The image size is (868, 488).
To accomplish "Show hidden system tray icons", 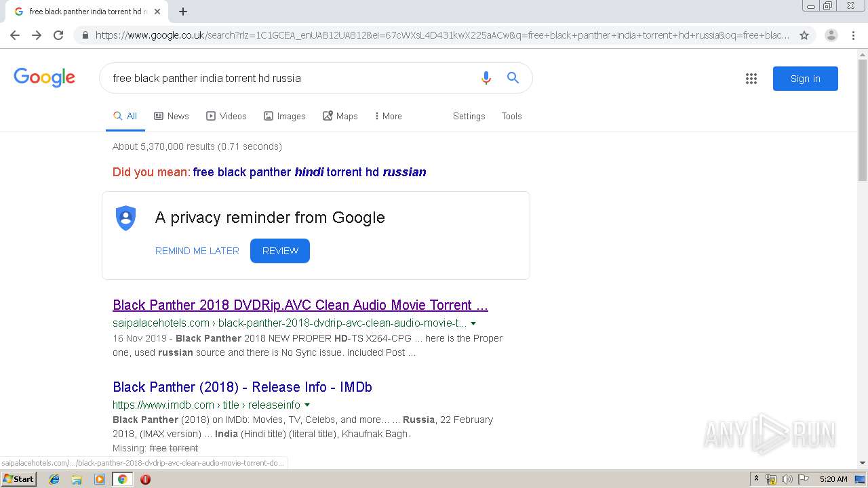I will pos(756,479).
